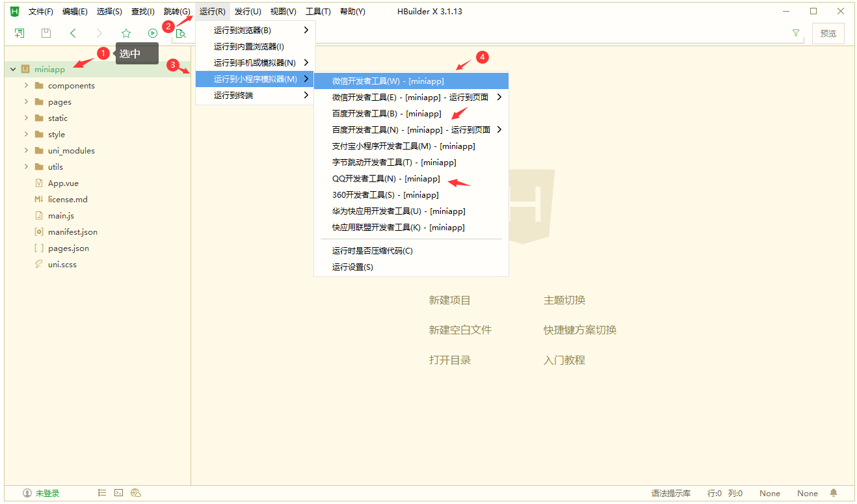Click the new file toolbar icon
The width and height of the screenshot is (857, 504).
pos(20,33)
